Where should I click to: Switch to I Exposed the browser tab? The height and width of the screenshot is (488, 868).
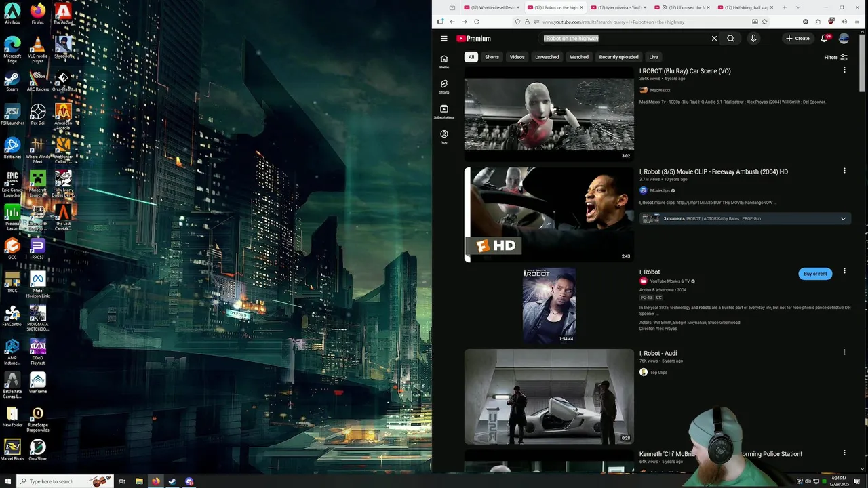[x=683, y=7]
